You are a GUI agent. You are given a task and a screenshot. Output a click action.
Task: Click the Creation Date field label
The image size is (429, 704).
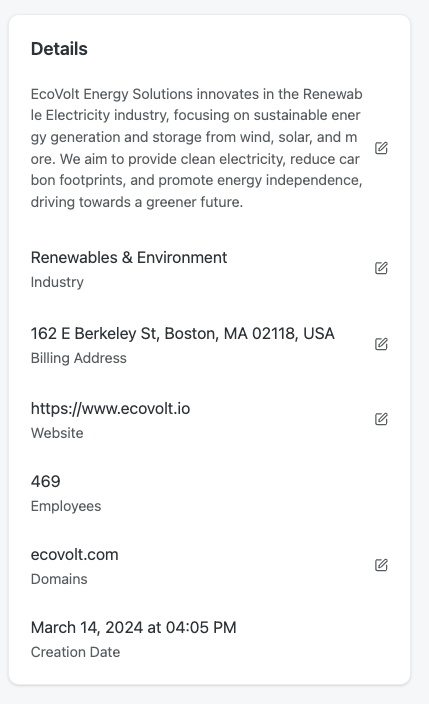(x=75, y=652)
